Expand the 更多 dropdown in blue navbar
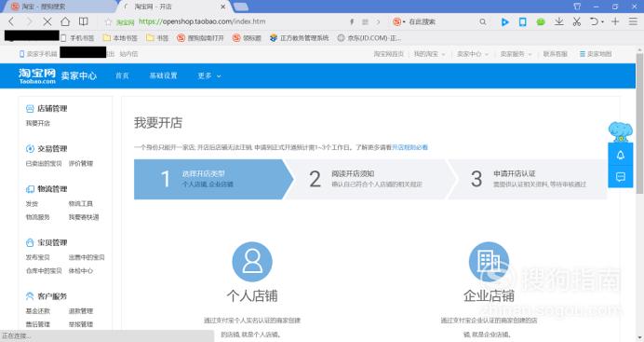Screen dimensions: 644x342 tap(209, 76)
